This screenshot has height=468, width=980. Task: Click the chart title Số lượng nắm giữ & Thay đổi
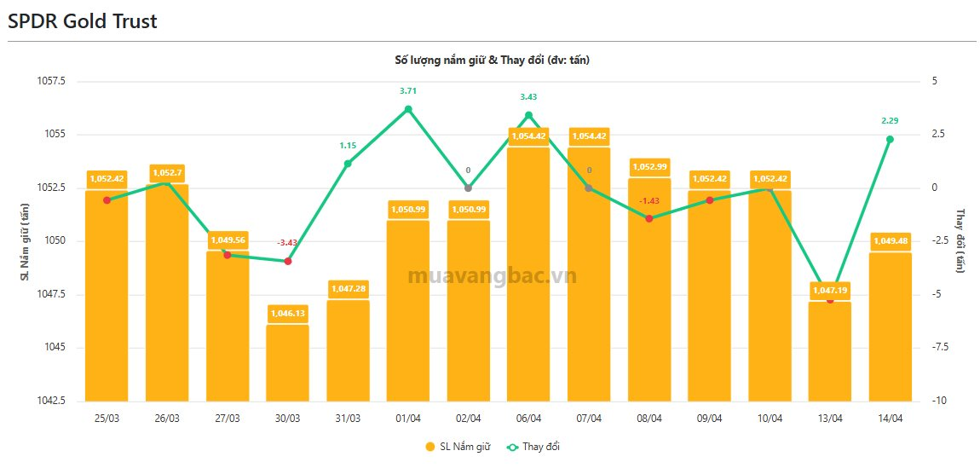pos(492,61)
